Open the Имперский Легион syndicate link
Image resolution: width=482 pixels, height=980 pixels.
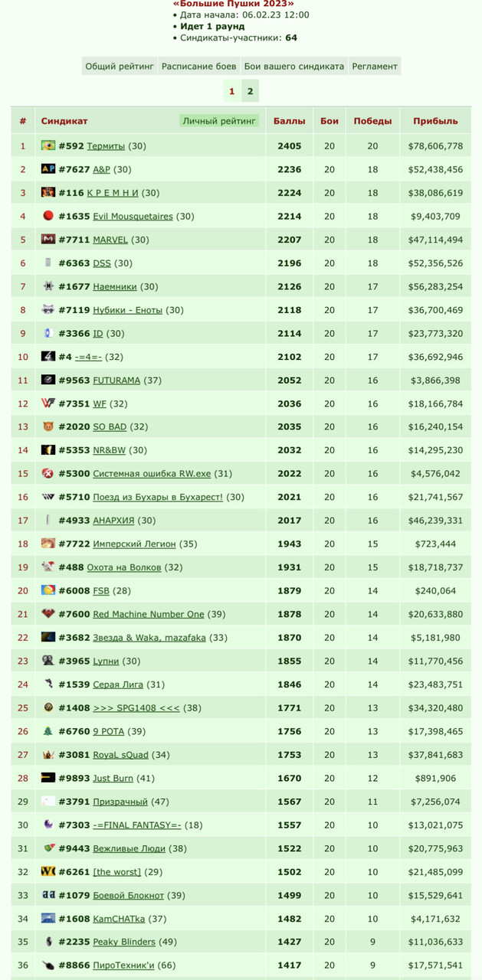(x=134, y=544)
